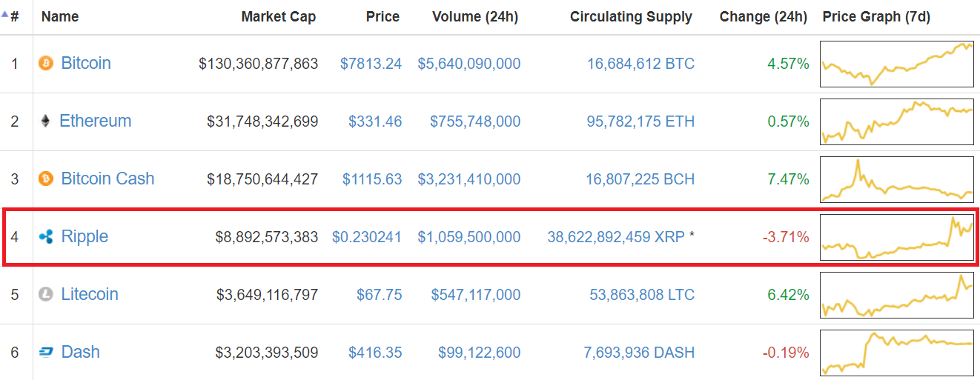Viewport: 980px width, 380px height.
Task: Open the Bitcoin Cash name link
Action: click(x=107, y=179)
